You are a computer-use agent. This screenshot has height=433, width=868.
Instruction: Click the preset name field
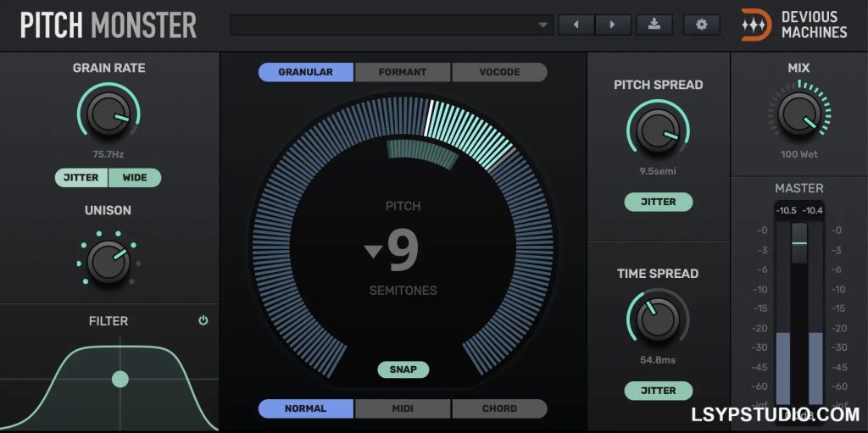click(392, 25)
